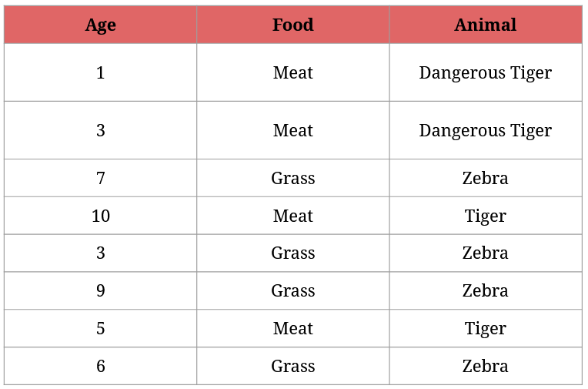Screen dimensions: 588x389
Task: Click the Zebra cell in the last row
Action: tap(485, 366)
